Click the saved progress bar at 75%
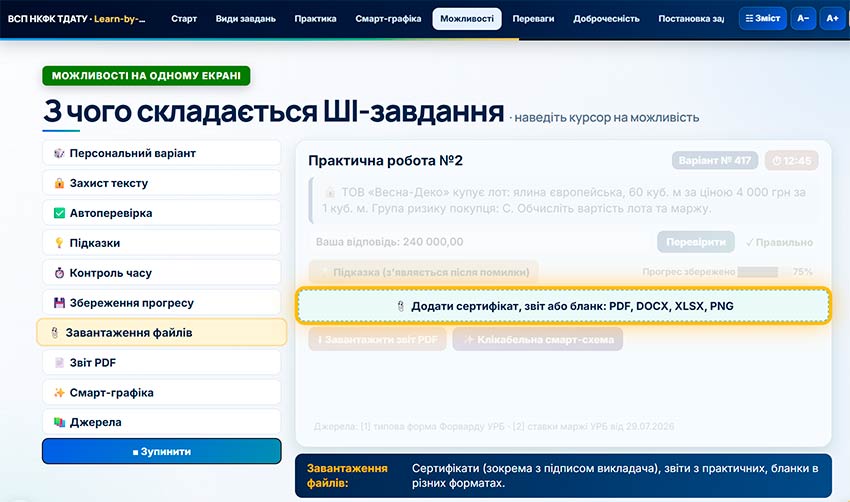Screen dimensions: 850x502 tap(758, 272)
